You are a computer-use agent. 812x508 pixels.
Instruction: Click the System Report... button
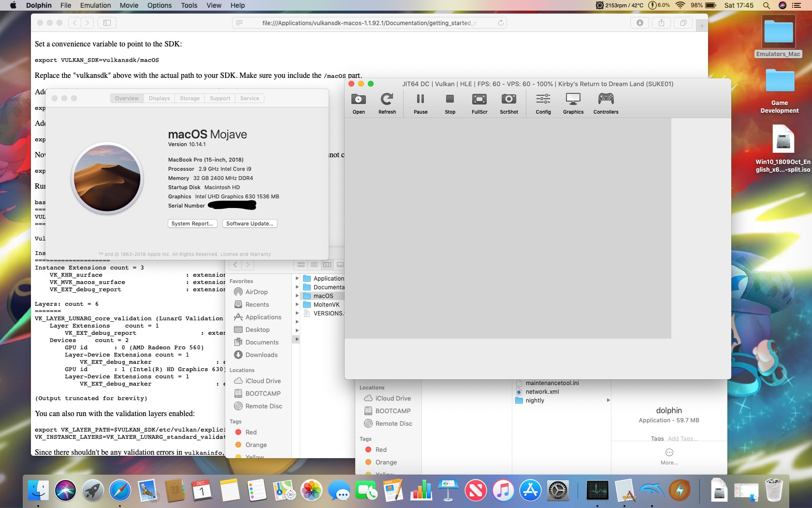[x=192, y=224]
